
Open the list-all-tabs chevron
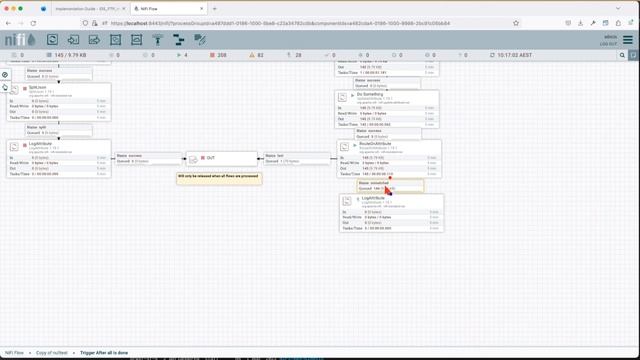tap(618, 9)
